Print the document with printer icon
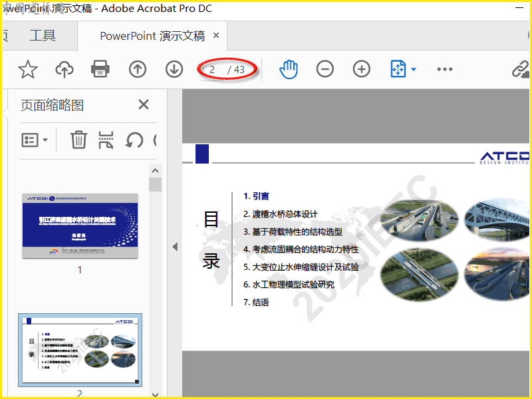The height and width of the screenshot is (399, 532). [x=100, y=69]
